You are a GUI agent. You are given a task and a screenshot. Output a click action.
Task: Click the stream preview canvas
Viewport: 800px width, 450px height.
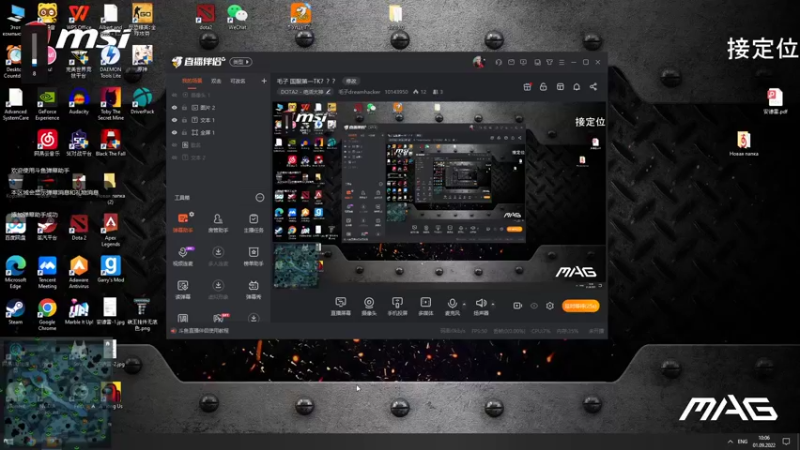pyautogui.click(x=439, y=195)
